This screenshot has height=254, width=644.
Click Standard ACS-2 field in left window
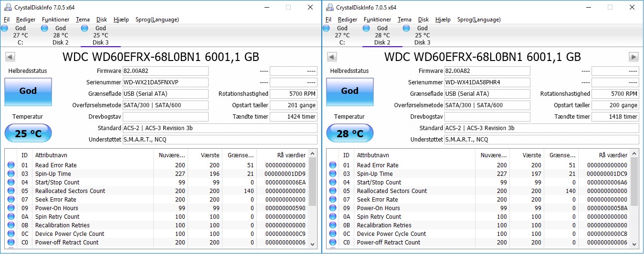click(x=220, y=128)
